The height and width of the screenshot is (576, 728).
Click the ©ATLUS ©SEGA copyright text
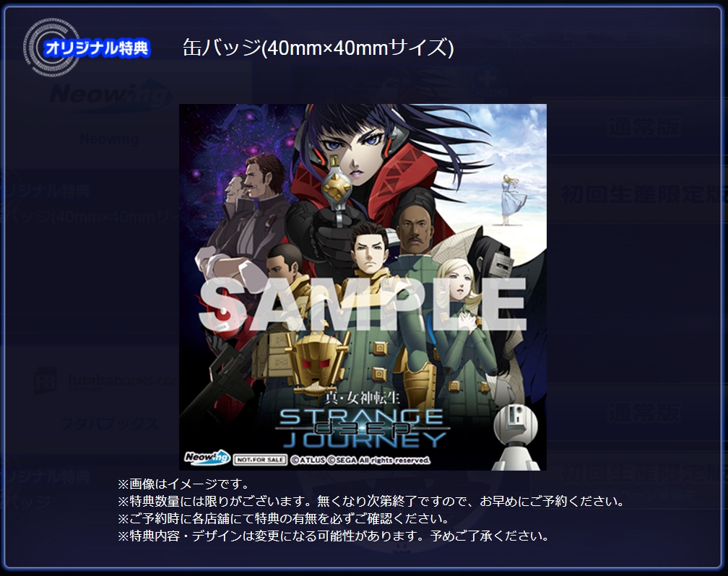click(x=360, y=460)
